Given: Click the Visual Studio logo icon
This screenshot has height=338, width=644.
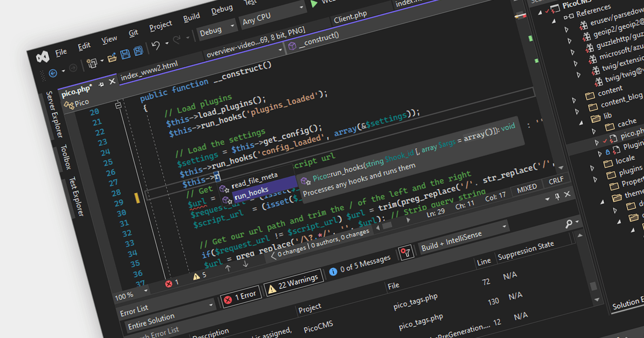Looking at the screenshot, I should (x=42, y=57).
